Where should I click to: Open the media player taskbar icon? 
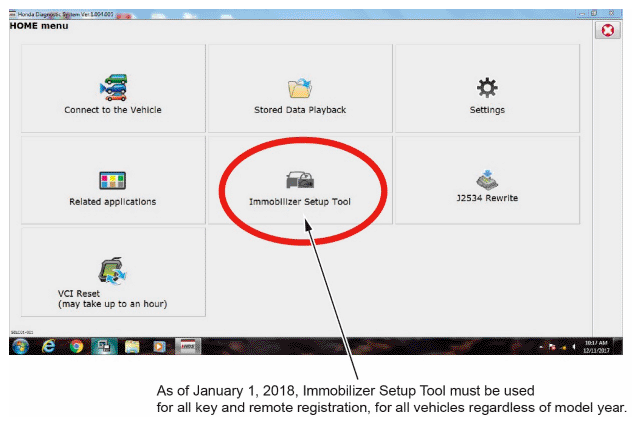click(159, 346)
